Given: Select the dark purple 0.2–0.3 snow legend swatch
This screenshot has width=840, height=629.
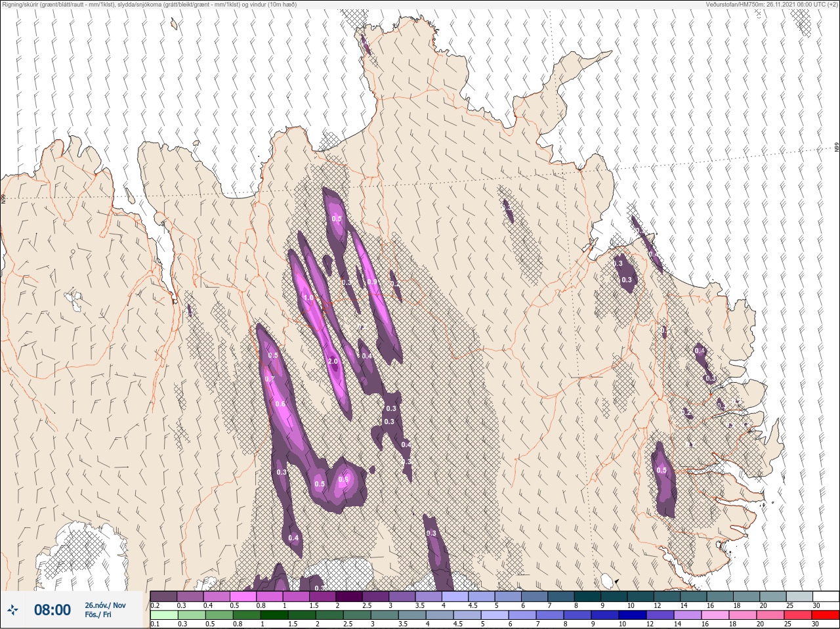Looking at the screenshot, I should (163, 596).
